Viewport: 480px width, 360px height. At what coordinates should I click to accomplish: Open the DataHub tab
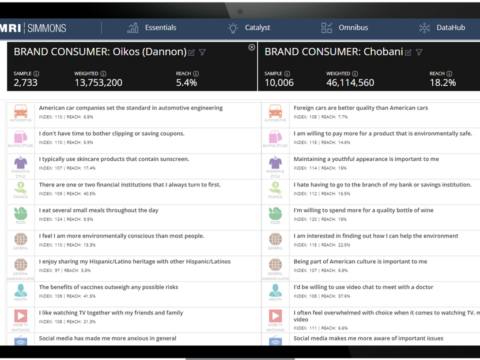(442, 28)
